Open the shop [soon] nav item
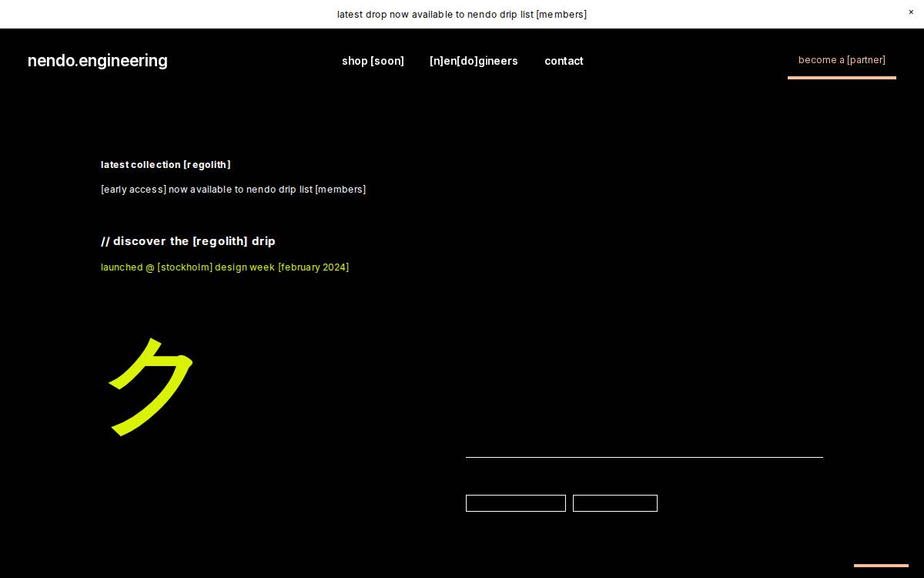The width and height of the screenshot is (924, 578). (x=373, y=61)
